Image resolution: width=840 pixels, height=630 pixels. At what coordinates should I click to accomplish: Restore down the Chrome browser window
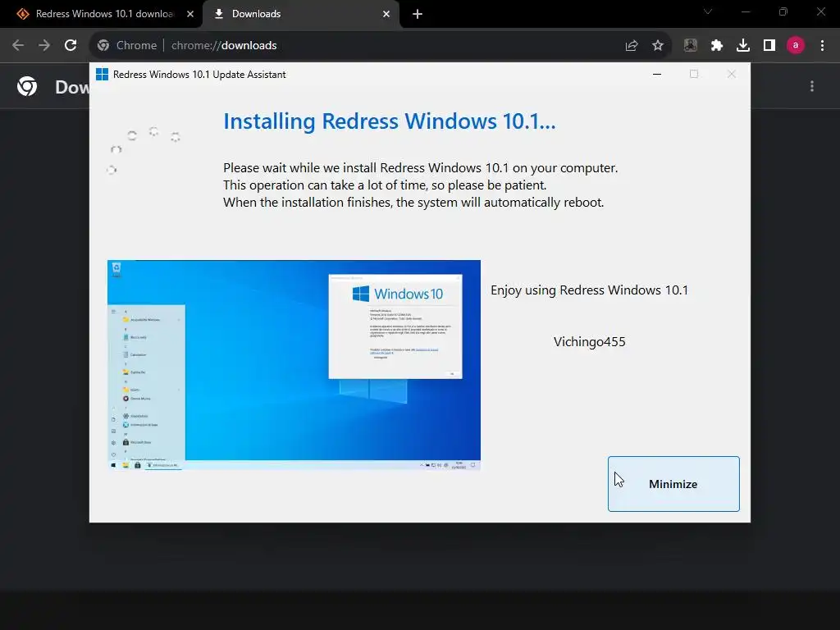coord(783,11)
